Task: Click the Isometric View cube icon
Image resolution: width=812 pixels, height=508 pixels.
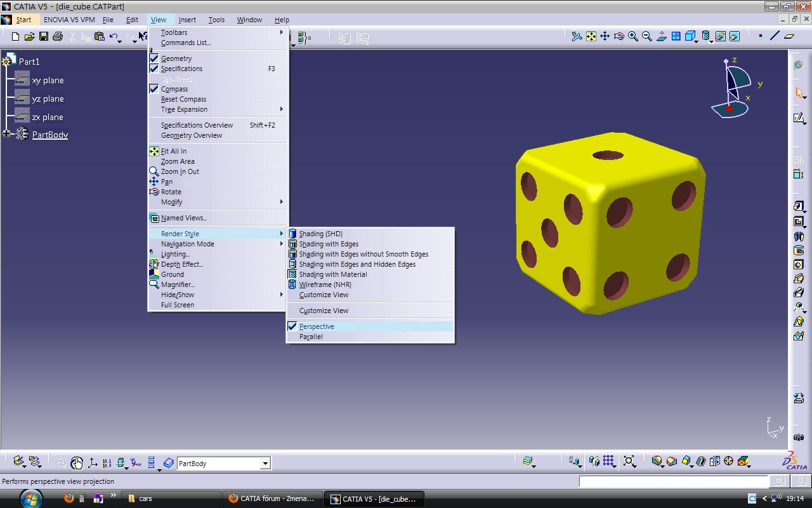Action: point(690,36)
